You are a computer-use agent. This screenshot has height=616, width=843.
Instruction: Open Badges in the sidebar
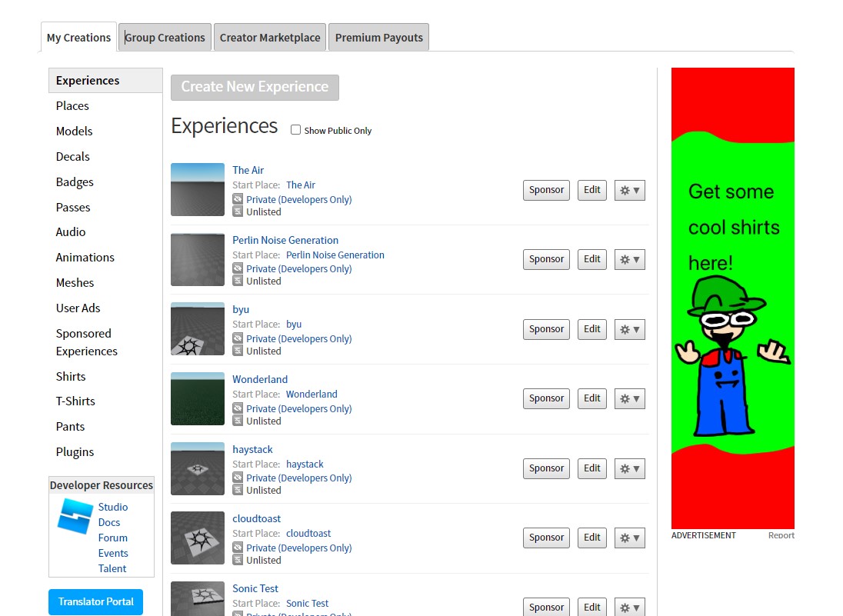[75, 181]
